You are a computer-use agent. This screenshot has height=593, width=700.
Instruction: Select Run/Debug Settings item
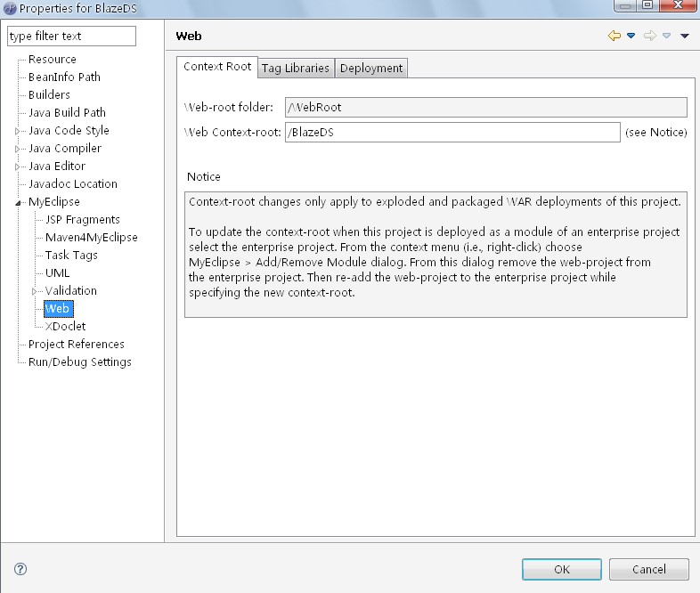coord(80,362)
